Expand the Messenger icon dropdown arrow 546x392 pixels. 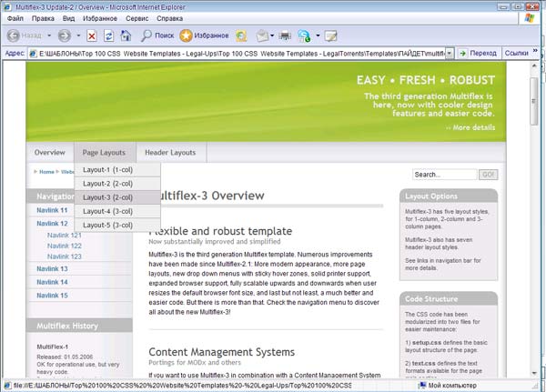tap(318, 35)
